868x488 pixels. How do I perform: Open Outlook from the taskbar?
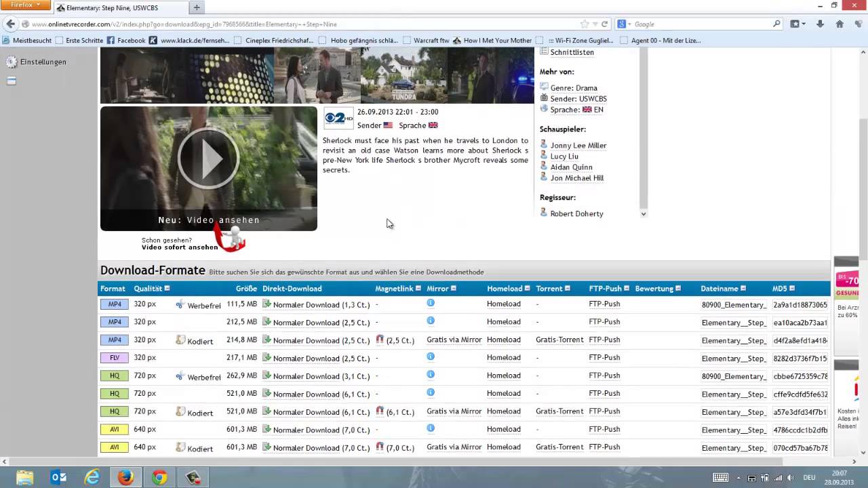[59, 478]
